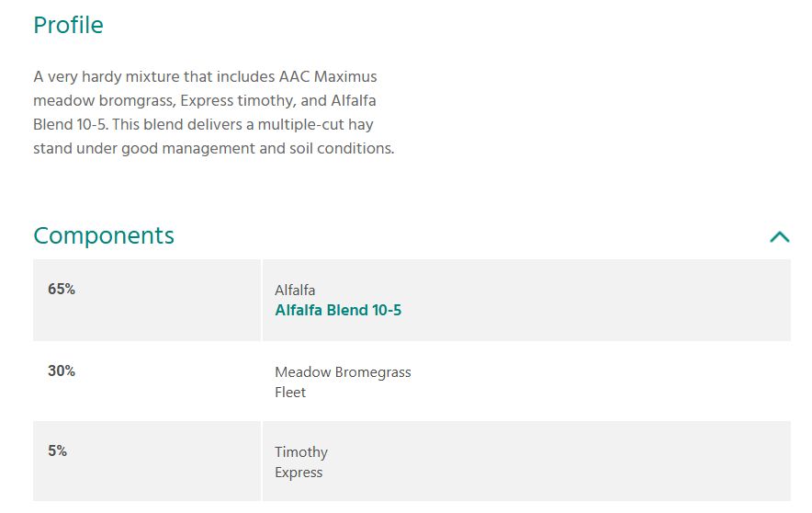The image size is (812, 513).
Task: Click the Express variety name in table
Action: tap(299, 473)
